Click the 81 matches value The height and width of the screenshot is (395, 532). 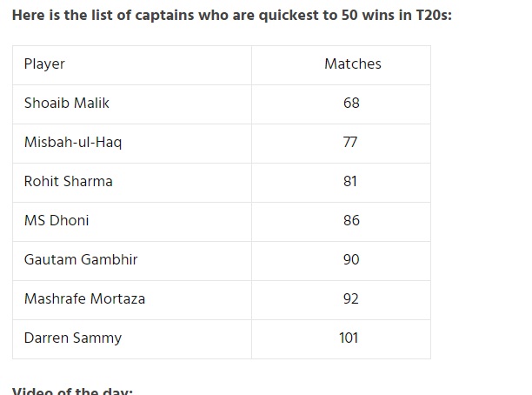click(349, 181)
